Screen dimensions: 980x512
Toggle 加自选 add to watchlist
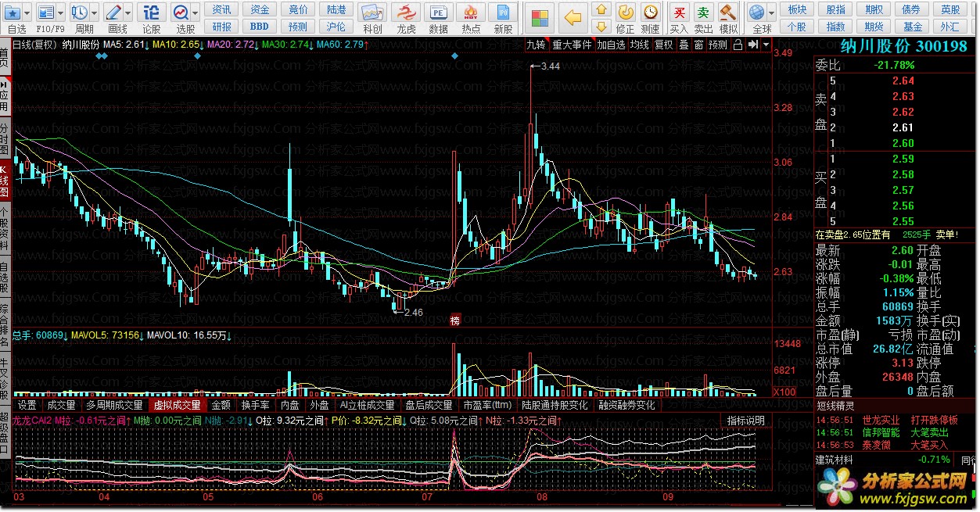pos(611,45)
